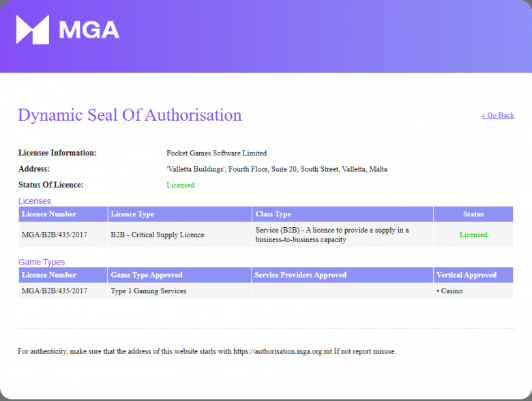Image resolution: width=532 pixels, height=401 pixels.
Task: Click the Game Types section heading
Action: [x=42, y=262]
